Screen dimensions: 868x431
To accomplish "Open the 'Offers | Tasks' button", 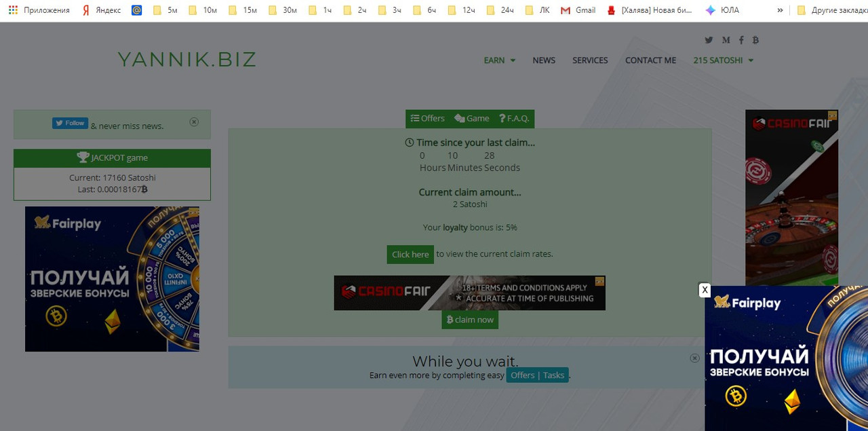I will [538, 375].
